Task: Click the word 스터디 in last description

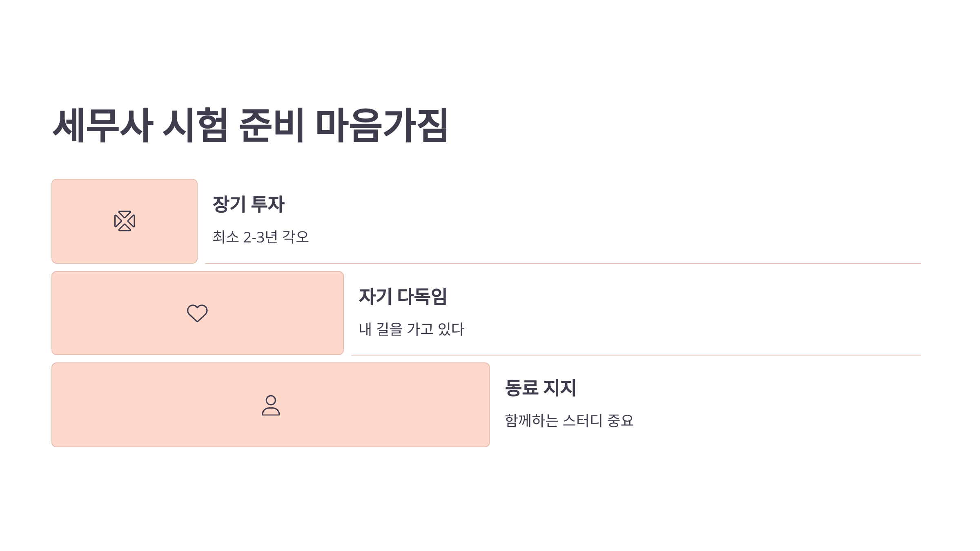Action: (x=583, y=420)
